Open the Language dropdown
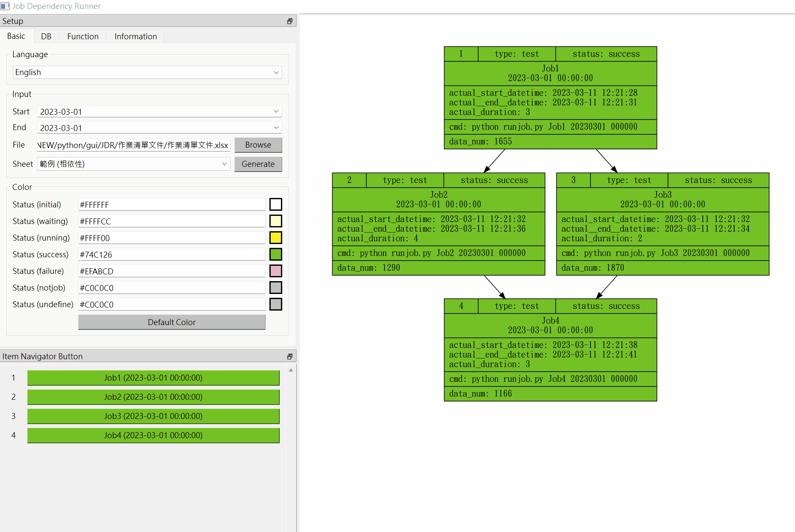Screen dimensions: 795x532 pyautogui.click(x=277, y=72)
